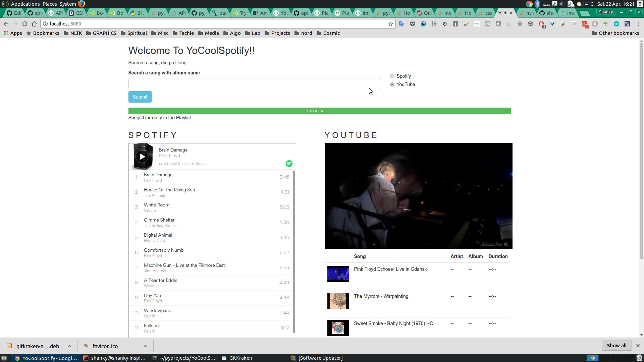Click the browser Back arrow
Image resolution: width=644 pixels, height=362 pixels.
coord(6,24)
